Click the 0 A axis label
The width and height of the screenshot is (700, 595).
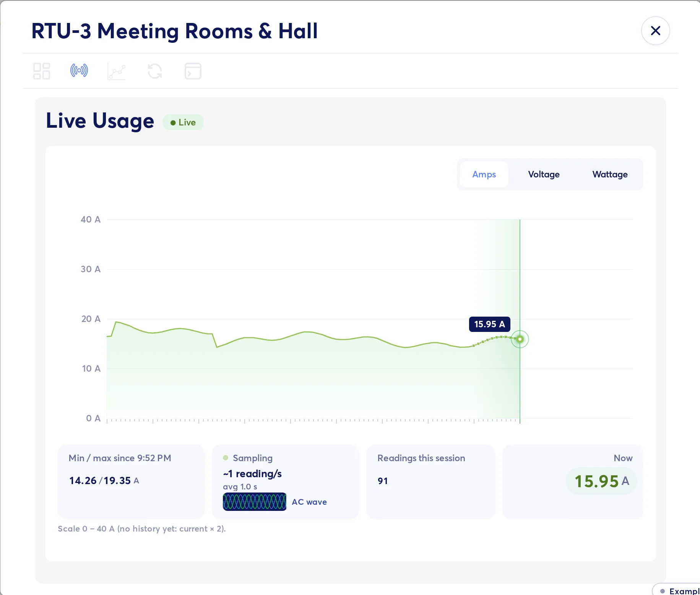[93, 418]
